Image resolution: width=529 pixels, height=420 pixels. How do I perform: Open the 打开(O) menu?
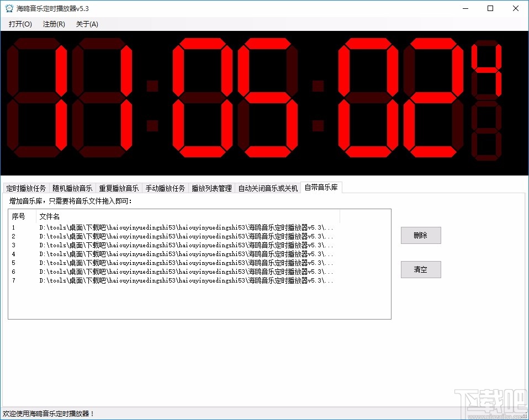click(19, 24)
